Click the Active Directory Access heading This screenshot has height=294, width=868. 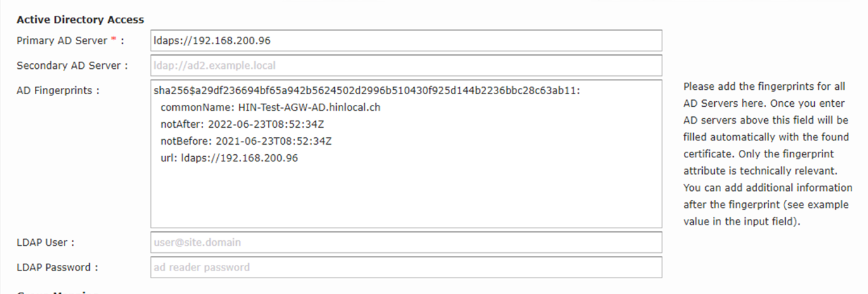pyautogui.click(x=80, y=20)
